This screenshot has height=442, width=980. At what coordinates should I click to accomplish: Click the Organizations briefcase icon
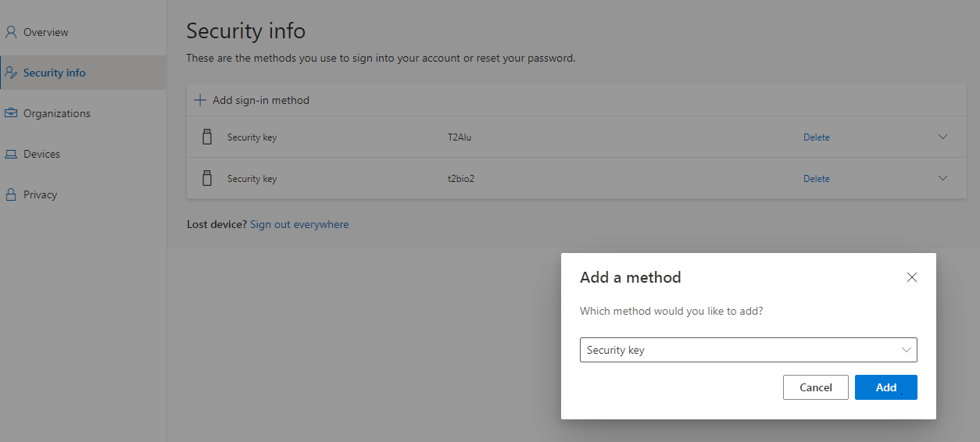11,113
